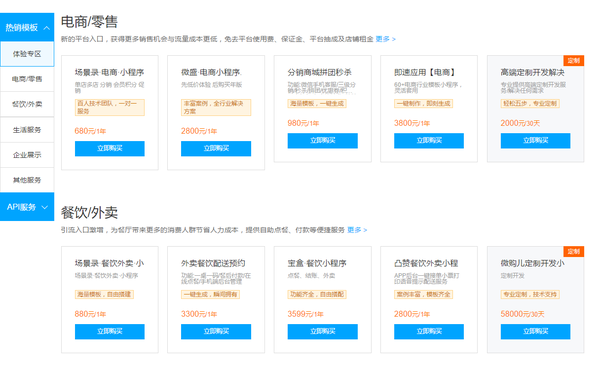Open the 凸赞餐饮外卖小程 title
The height and width of the screenshot is (368, 600).
click(426, 263)
